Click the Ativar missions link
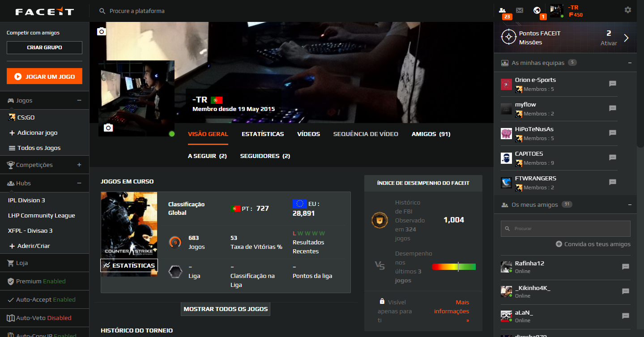The image size is (644, 337). 609,43
